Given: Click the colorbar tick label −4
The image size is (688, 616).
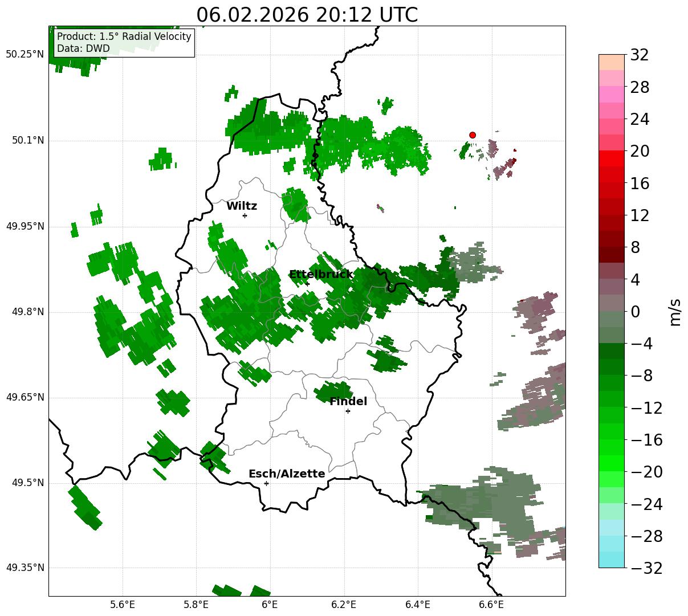Looking at the screenshot, I should pyautogui.click(x=641, y=344).
